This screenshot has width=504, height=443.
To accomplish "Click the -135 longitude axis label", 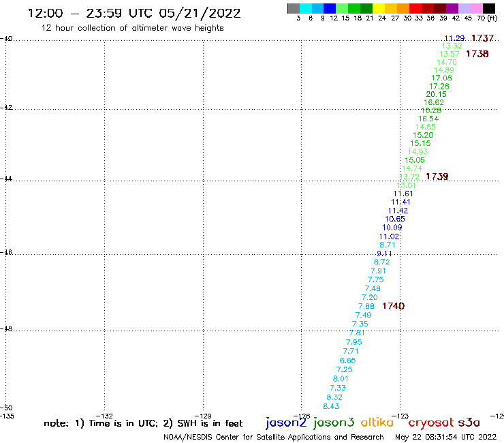I will 7,416.
